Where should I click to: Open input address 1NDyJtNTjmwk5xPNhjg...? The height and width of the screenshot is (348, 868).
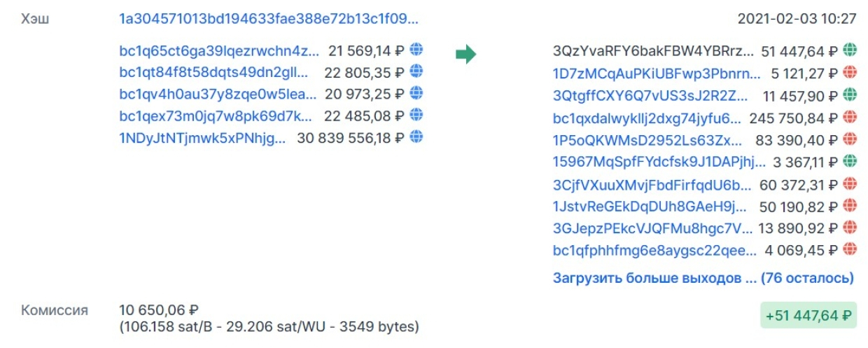coord(203,139)
